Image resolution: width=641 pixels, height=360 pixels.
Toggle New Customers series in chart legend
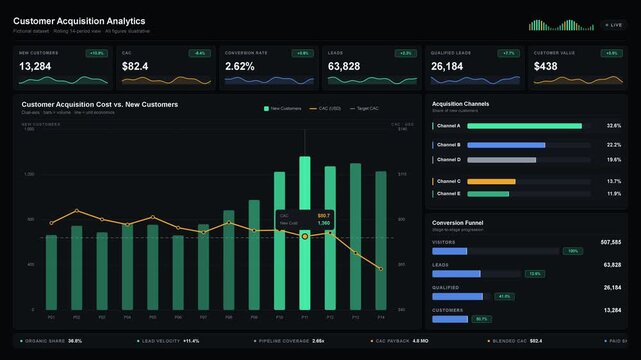click(282, 108)
